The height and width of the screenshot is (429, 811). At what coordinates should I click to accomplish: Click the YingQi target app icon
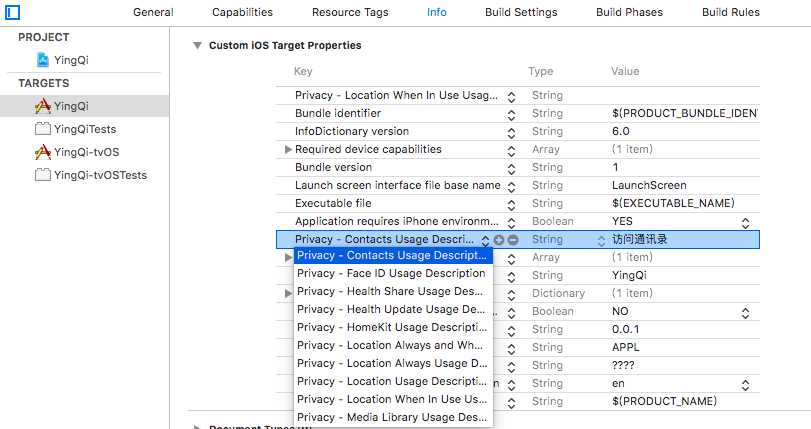coord(43,106)
